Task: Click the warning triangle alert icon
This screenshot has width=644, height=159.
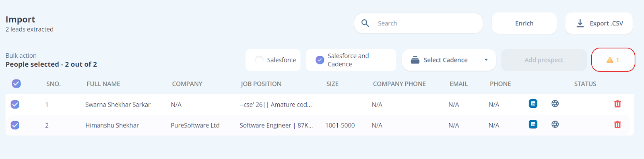Action: click(x=610, y=60)
